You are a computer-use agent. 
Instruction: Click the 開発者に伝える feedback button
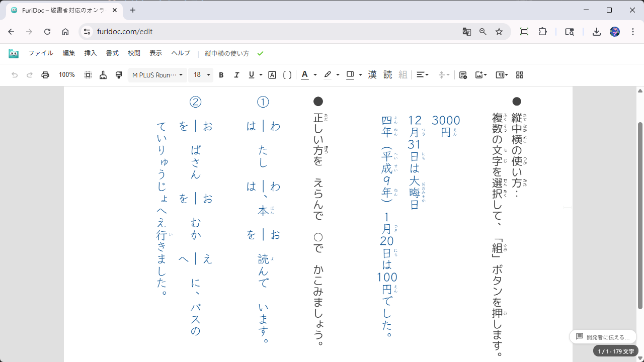point(603,336)
